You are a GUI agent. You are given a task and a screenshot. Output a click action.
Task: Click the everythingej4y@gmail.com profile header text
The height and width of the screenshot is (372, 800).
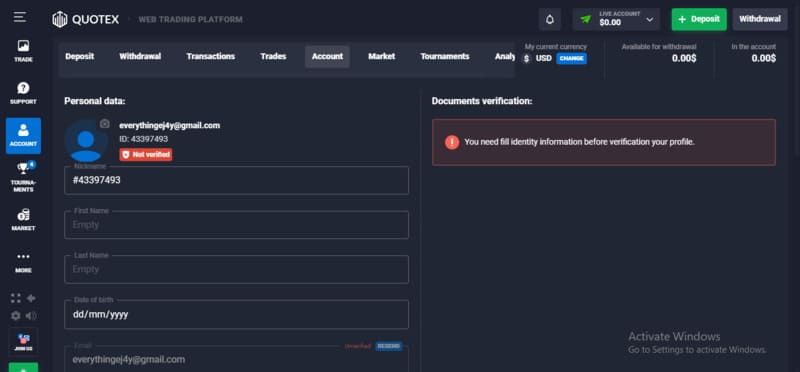point(169,125)
